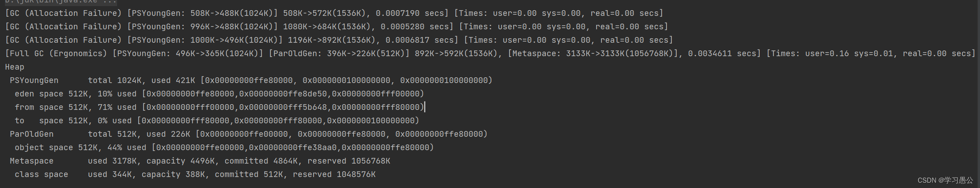This screenshot has height=188, width=980.
Task: Click the class space used 344K line
Action: click(195, 174)
